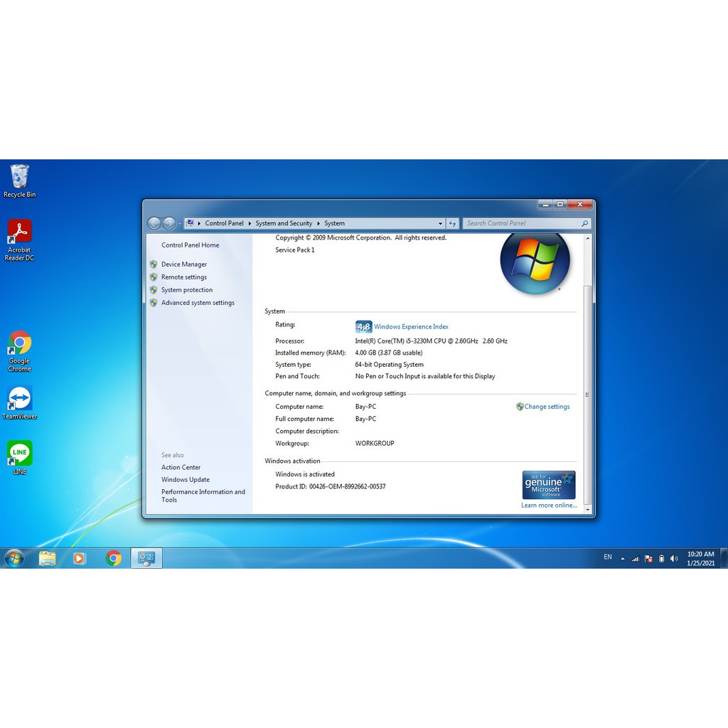
Task: Click the Search Control Panel field
Action: pyautogui.click(x=523, y=223)
